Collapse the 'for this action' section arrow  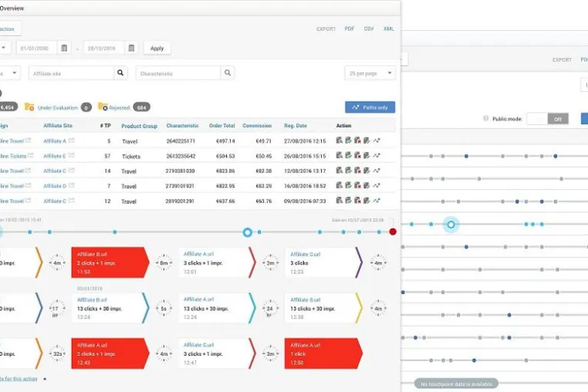tap(45, 379)
